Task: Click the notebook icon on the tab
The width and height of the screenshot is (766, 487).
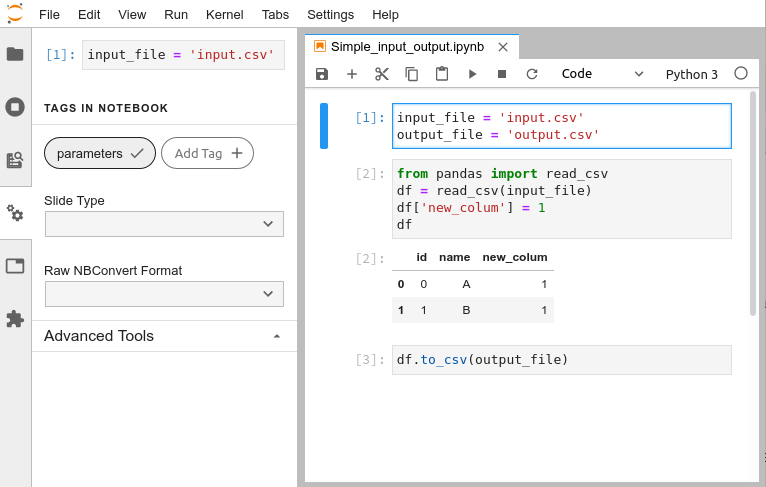Action: coord(320,46)
